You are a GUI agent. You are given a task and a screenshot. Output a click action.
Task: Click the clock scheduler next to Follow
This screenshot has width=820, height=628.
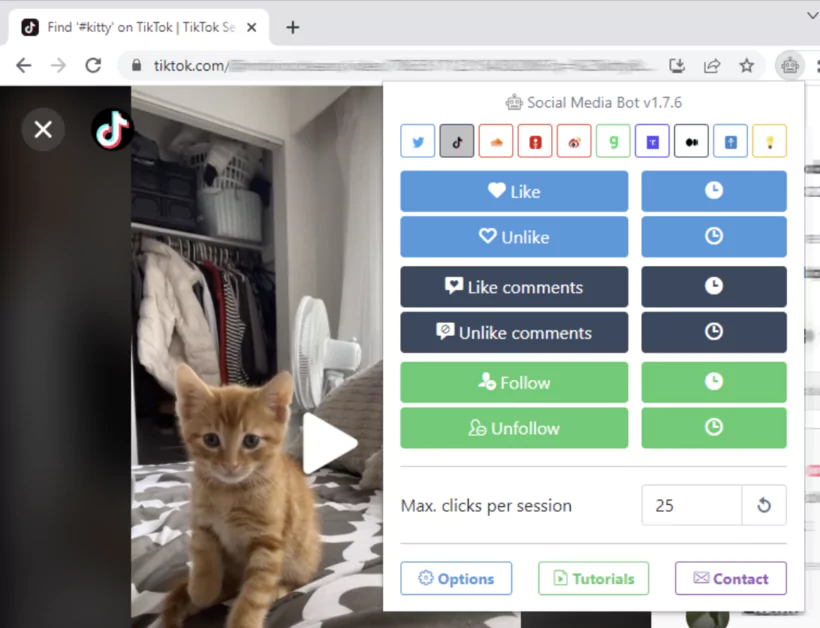click(x=713, y=381)
